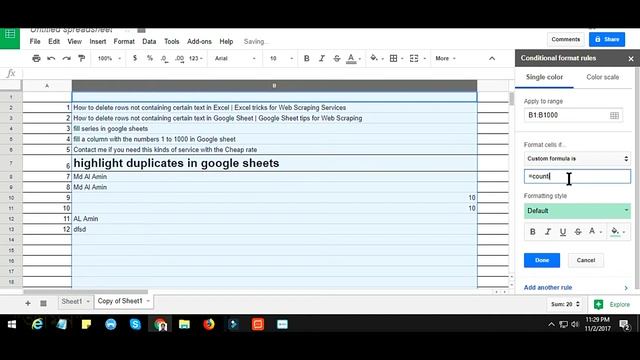Close the Conditional format rules panel
640x360 pixels.
point(631,59)
